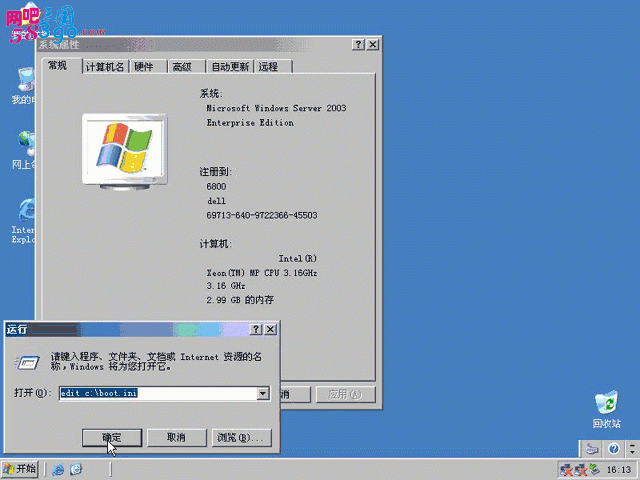Click 确定 button in Run dialog
The height and width of the screenshot is (480, 640).
click(112, 438)
